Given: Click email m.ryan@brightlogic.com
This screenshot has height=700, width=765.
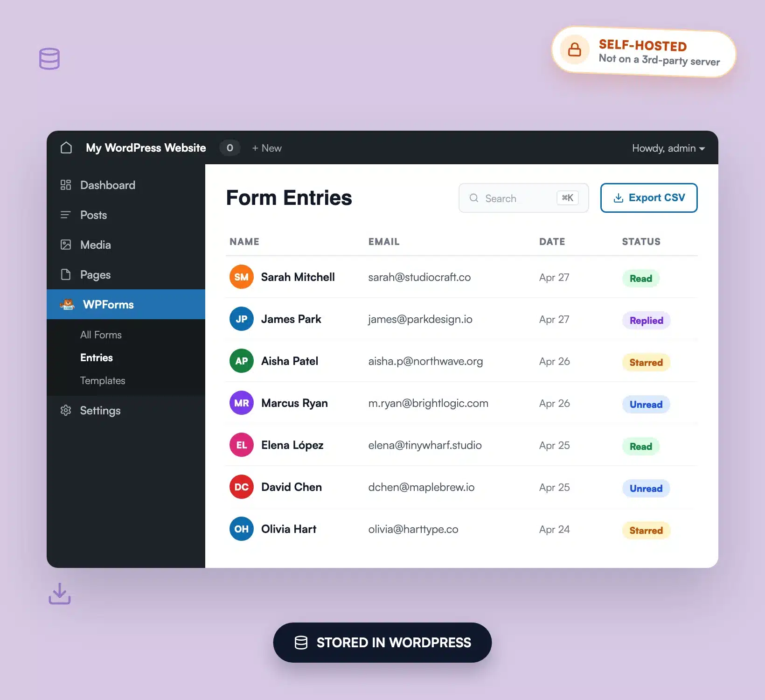Looking at the screenshot, I should (x=428, y=403).
